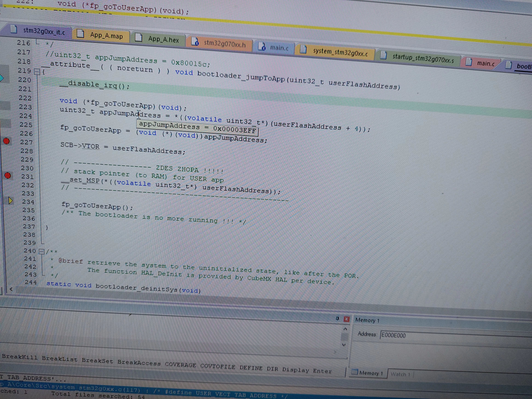532x399 pixels.
Task: Click the 'ZDES ZHOPA' comment line
Action: pyautogui.click(x=142, y=167)
